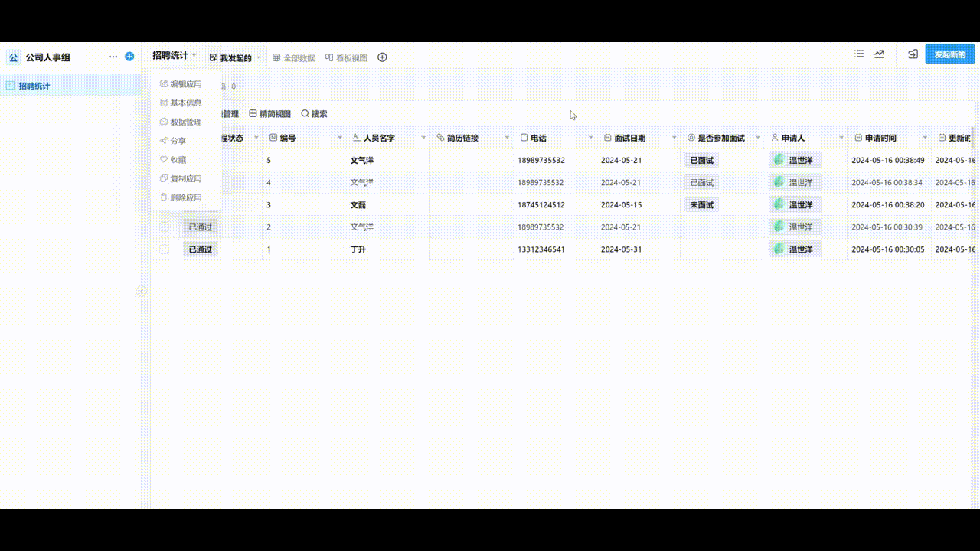Select 编辑应用 from the dropdown menu
Image resolution: width=980 pixels, height=551 pixels.
pyautogui.click(x=185, y=84)
